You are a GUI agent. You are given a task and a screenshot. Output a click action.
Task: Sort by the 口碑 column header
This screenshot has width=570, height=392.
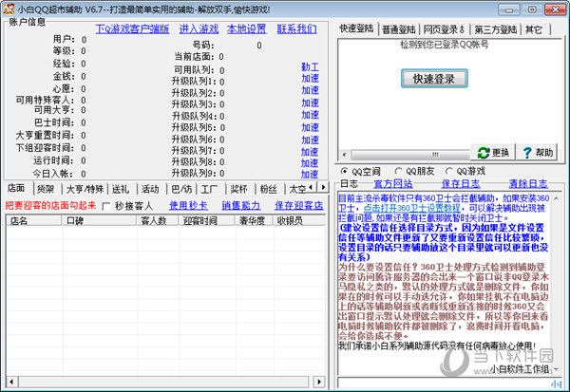point(99,220)
